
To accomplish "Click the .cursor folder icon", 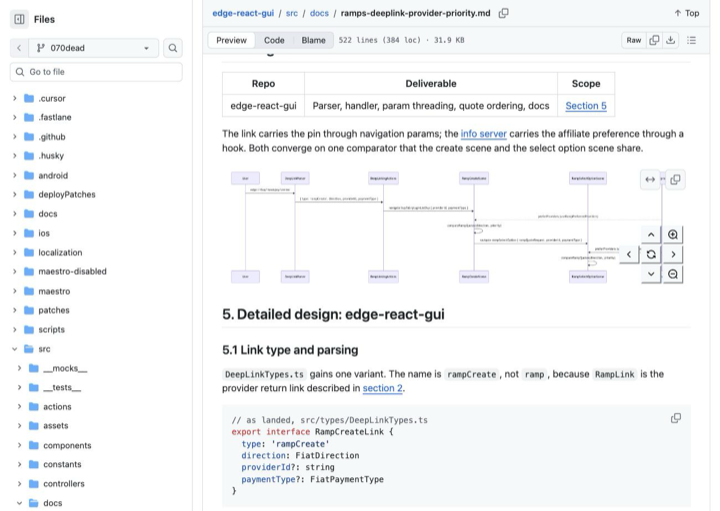I will pyautogui.click(x=29, y=98).
